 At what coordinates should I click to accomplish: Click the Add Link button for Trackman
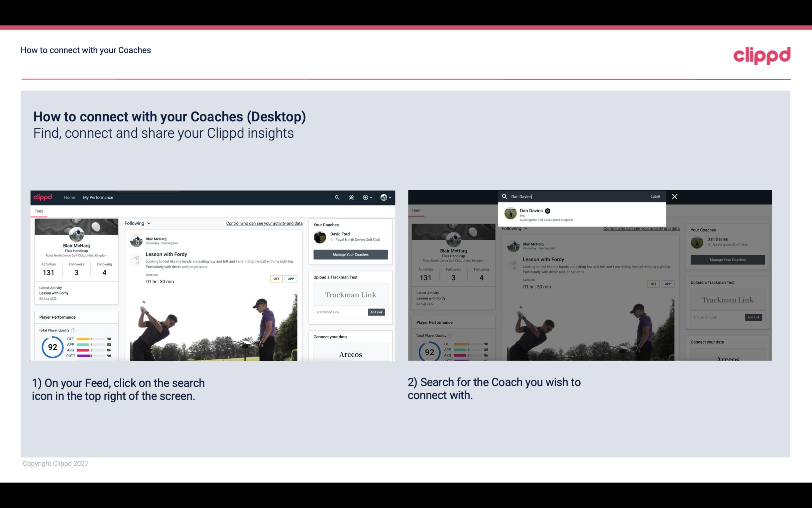pos(376,312)
